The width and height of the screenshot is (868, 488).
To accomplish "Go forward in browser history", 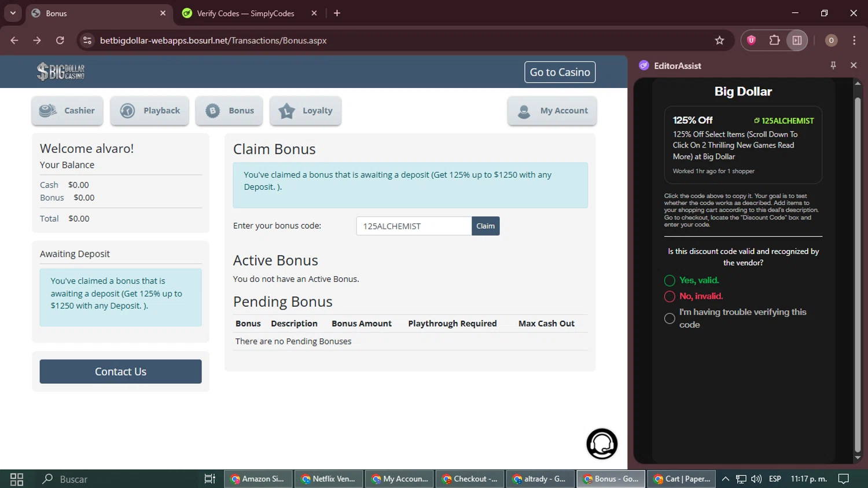I will [x=37, y=41].
